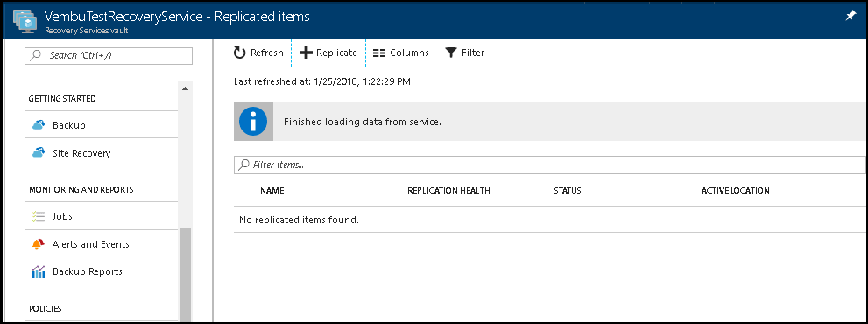This screenshot has height=324, width=868.
Task: Click the Backup Reports chart icon
Action: pyautogui.click(x=39, y=271)
